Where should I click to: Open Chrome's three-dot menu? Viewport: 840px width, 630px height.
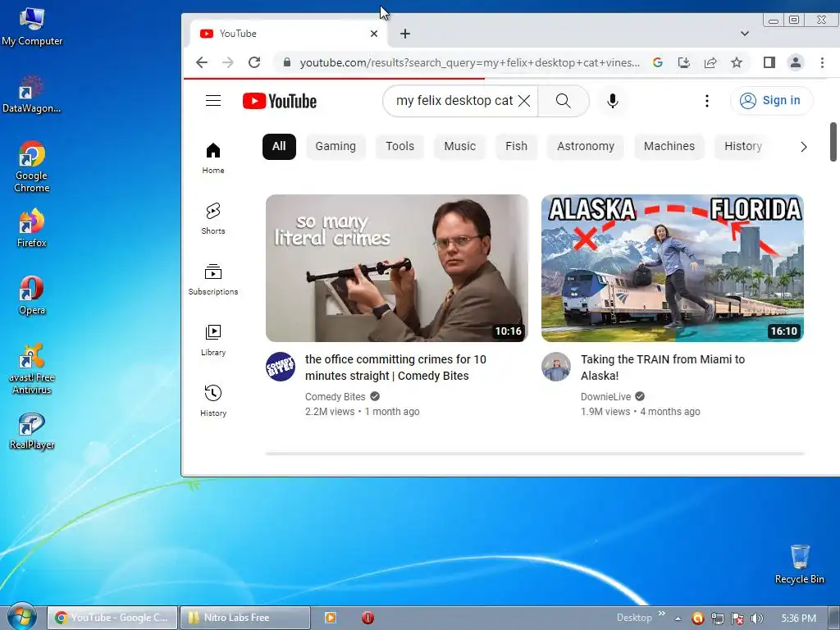tap(822, 62)
